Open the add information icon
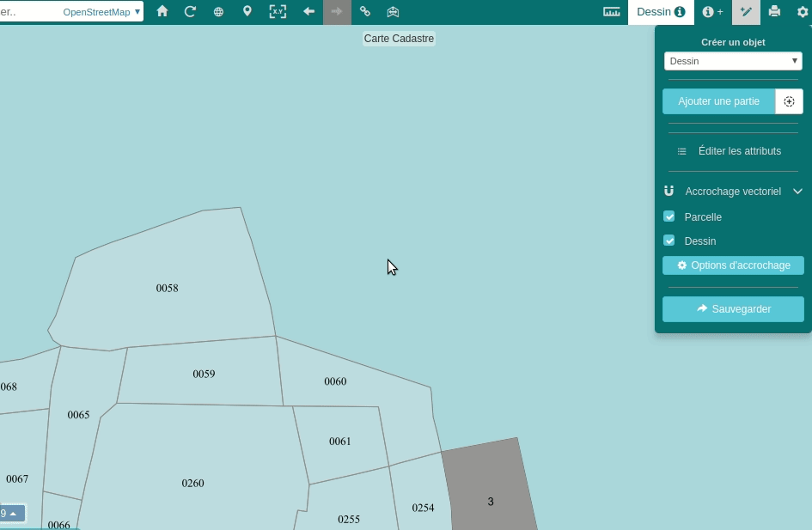Screen dimensions: 812x530 [x=712, y=11]
